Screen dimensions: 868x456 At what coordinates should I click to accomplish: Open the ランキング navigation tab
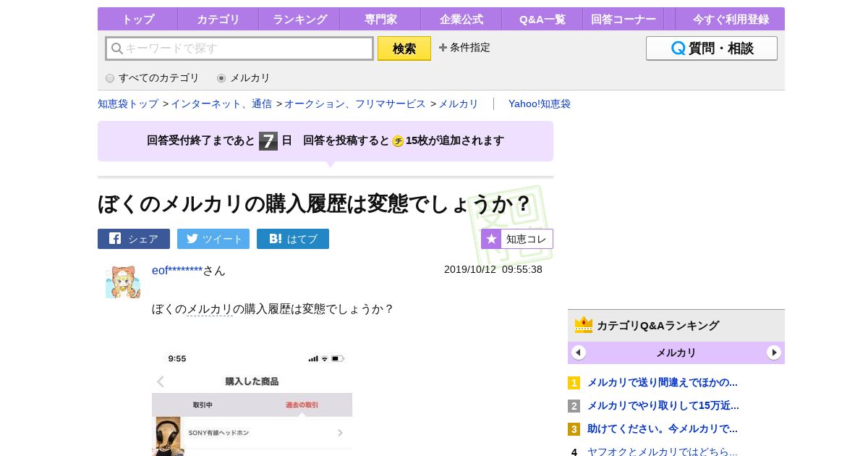299,20
